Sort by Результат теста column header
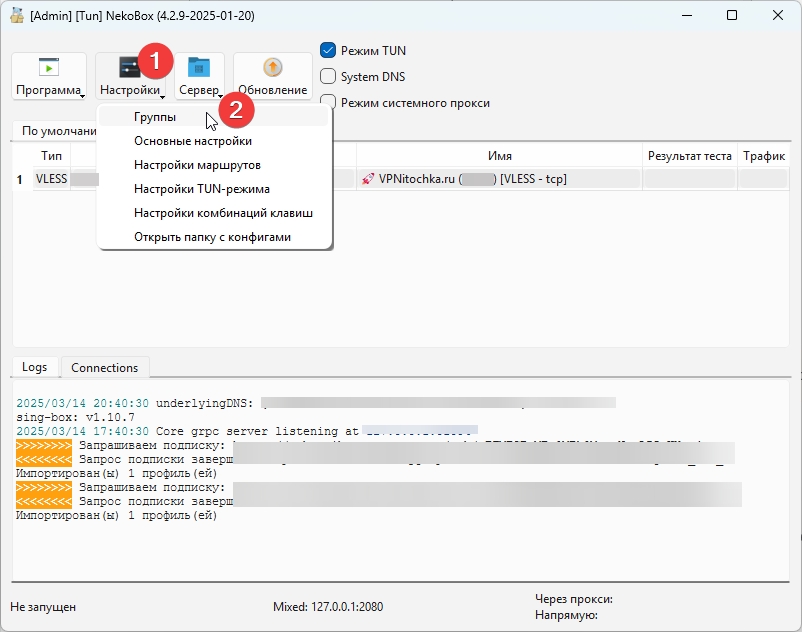Screen dimensions: 802x632 pyautogui.click(x=689, y=156)
